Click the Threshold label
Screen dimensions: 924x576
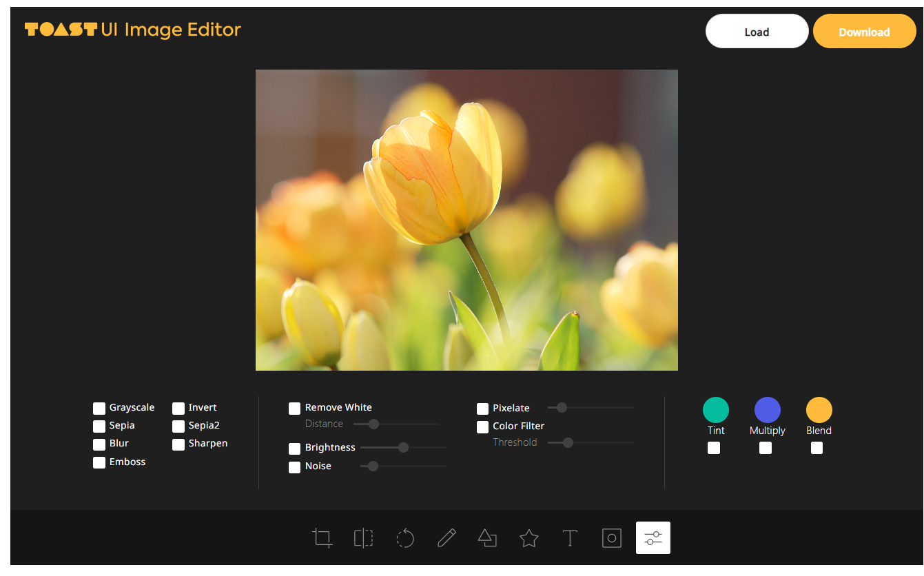click(x=515, y=442)
